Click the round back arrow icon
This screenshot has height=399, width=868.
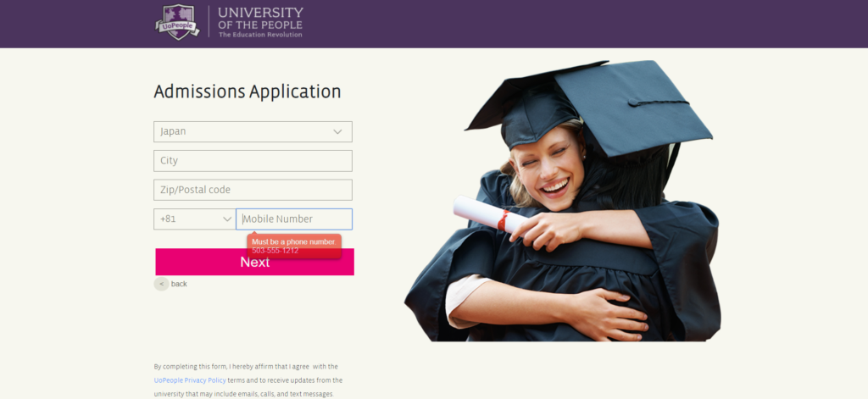[161, 284]
